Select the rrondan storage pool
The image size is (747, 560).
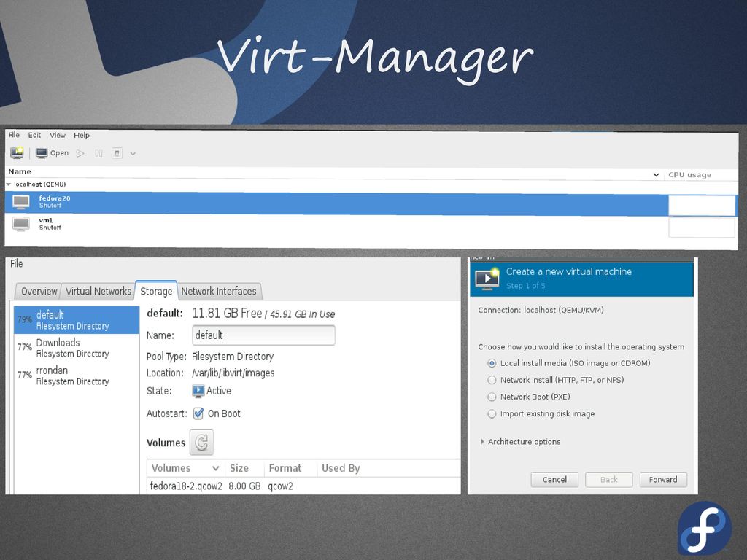click(77, 376)
